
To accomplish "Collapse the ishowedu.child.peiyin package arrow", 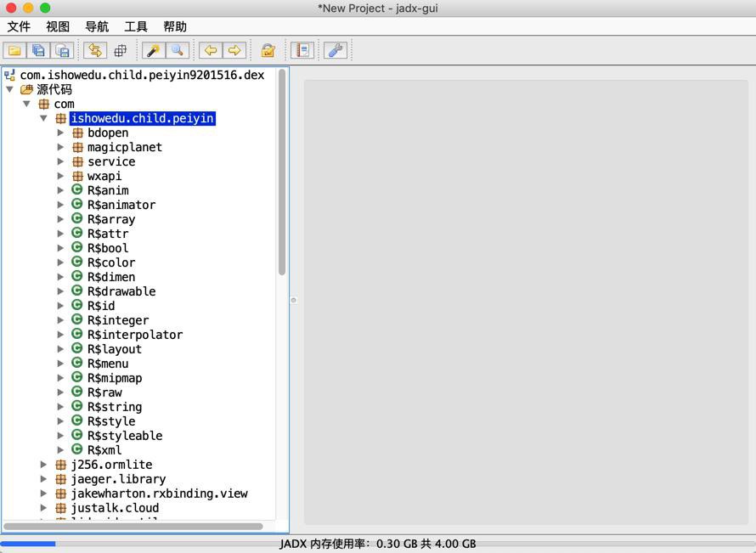I will [x=44, y=118].
